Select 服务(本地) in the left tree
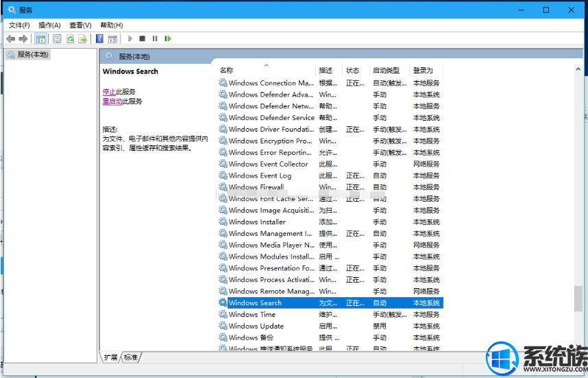 pos(27,54)
